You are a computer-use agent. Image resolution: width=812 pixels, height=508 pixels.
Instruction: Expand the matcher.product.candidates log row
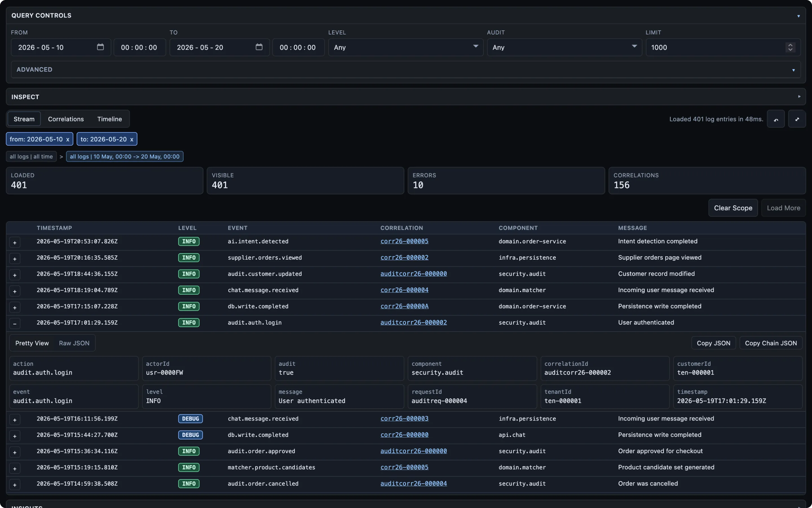(x=15, y=469)
